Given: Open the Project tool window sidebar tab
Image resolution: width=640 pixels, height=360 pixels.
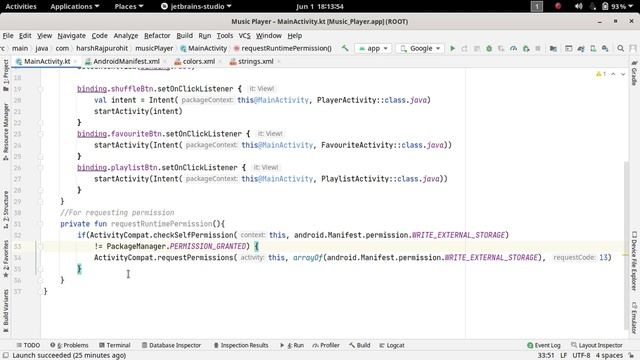Looking at the screenshot, I should pyautogui.click(x=6, y=76).
